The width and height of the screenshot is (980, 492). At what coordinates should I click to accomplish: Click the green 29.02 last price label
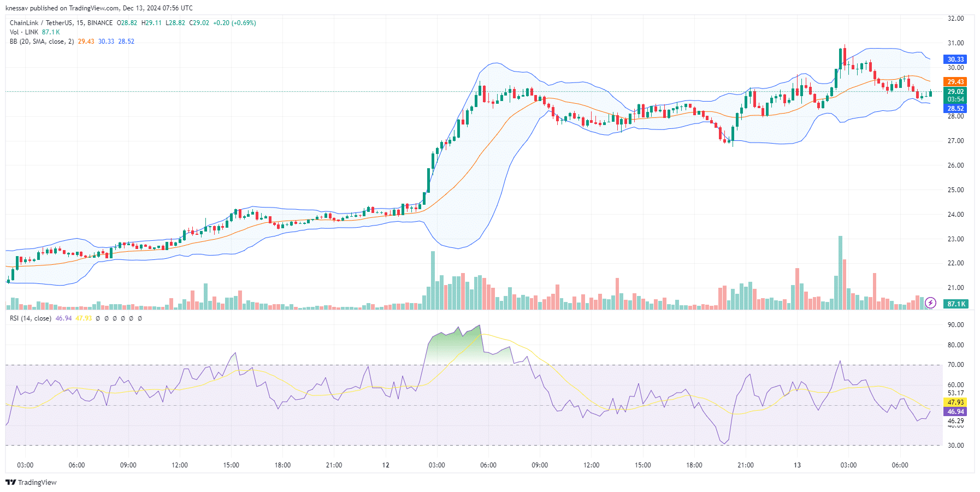coord(955,92)
